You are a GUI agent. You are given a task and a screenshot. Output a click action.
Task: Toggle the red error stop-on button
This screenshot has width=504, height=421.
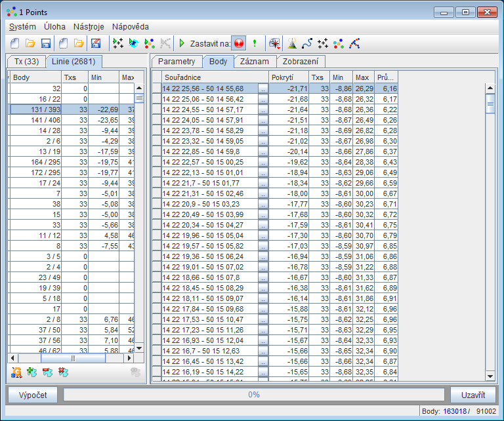[239, 43]
